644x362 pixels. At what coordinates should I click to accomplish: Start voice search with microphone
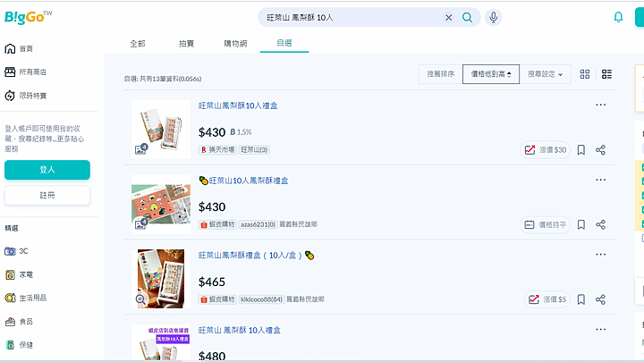click(x=493, y=17)
